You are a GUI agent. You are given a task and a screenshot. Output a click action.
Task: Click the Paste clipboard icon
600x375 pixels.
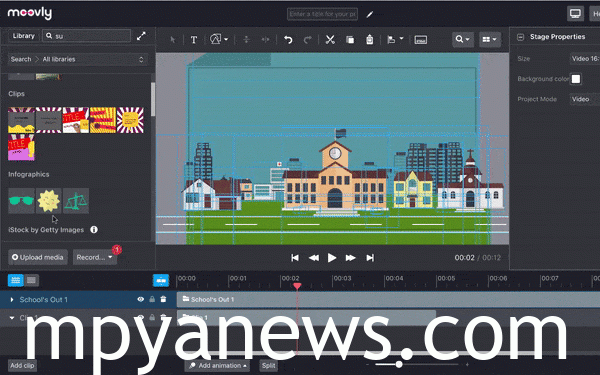point(369,39)
